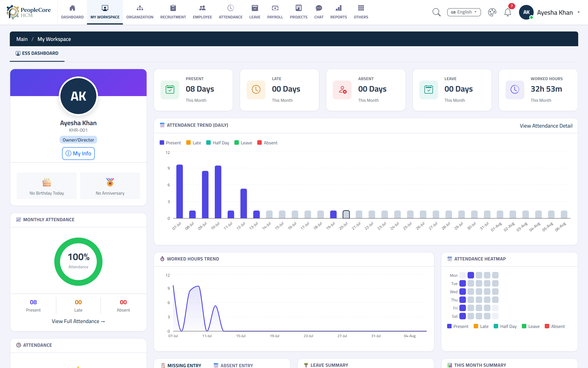This screenshot has height=368, width=588.
Task: Open the Others grid icon
Action: [x=361, y=8]
